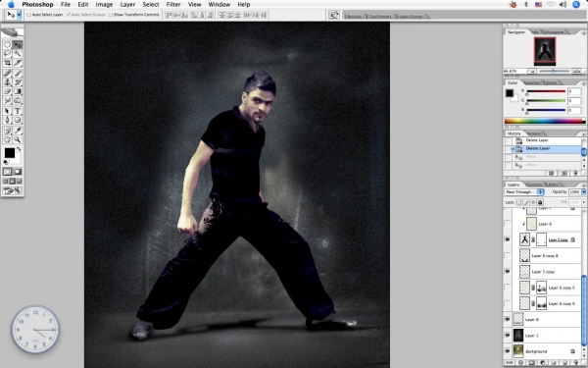
Task: Hide Layer 5 copy visibility eye
Action: click(x=508, y=271)
